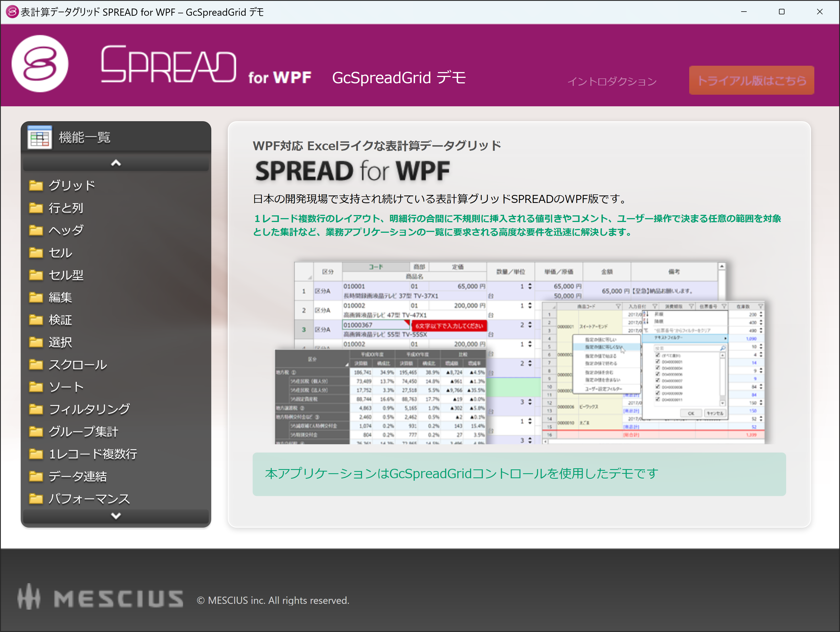Image resolution: width=840 pixels, height=632 pixels.
Task: Click the グリッド folder icon
Action: pyautogui.click(x=36, y=185)
